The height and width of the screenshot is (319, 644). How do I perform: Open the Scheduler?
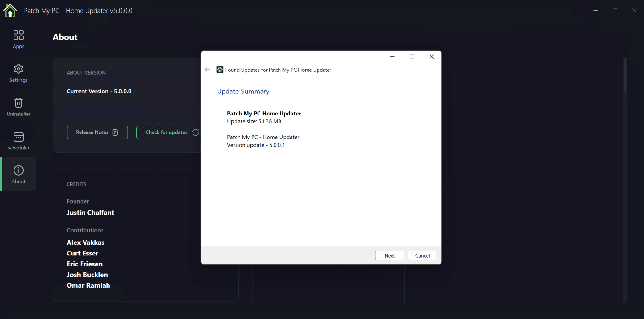(18, 141)
